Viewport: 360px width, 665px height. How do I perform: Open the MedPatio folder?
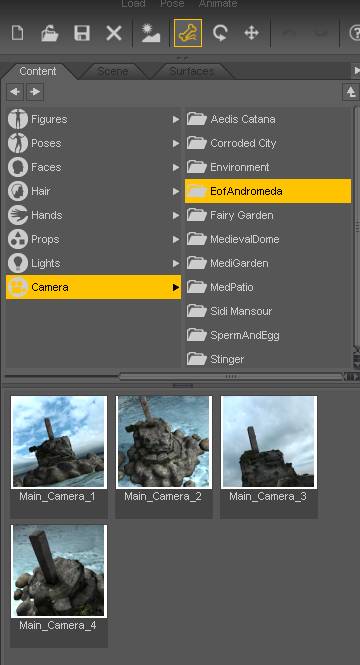pyautogui.click(x=268, y=287)
